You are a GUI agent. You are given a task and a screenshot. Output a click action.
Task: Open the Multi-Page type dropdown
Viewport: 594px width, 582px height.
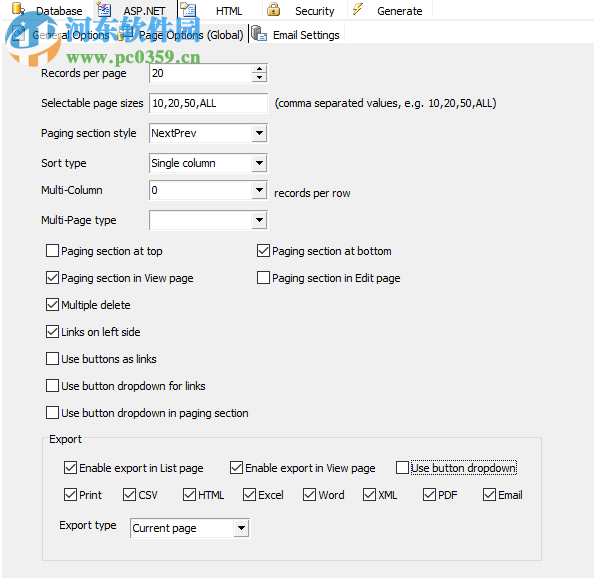point(259,220)
